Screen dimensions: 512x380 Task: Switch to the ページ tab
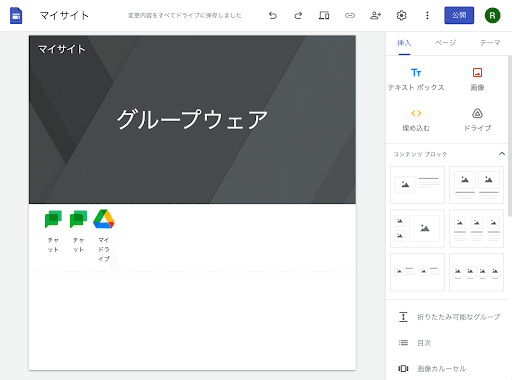click(x=445, y=43)
